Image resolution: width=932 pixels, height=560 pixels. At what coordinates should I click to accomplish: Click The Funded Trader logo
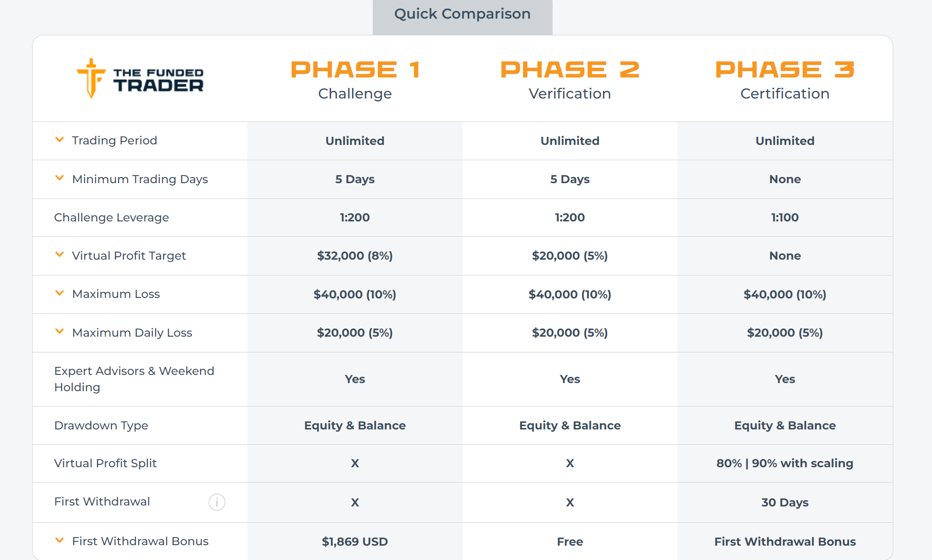click(140, 79)
